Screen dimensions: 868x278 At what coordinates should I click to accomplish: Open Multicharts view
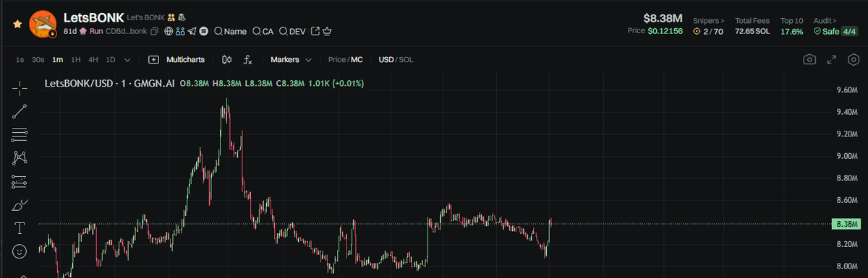176,59
